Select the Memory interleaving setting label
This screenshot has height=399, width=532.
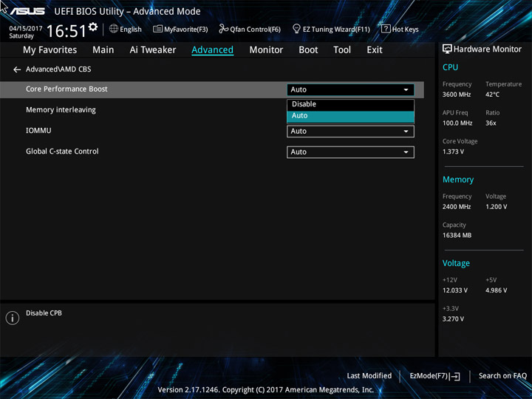61,110
